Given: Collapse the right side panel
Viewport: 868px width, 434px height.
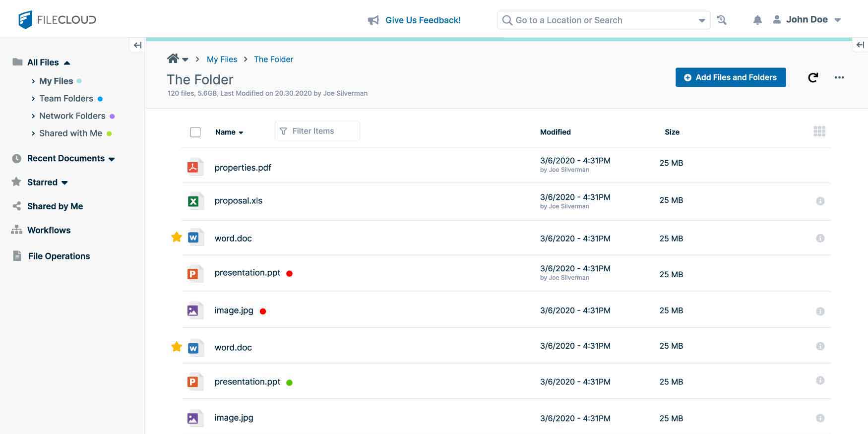Looking at the screenshot, I should pos(860,45).
